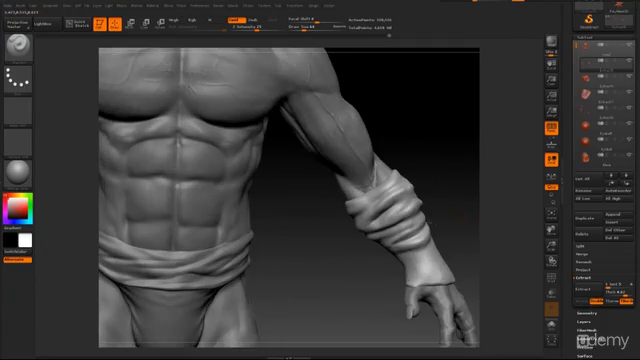The width and height of the screenshot is (640, 360).
Task: Click the Move view icon in right shelf
Action: (551, 230)
